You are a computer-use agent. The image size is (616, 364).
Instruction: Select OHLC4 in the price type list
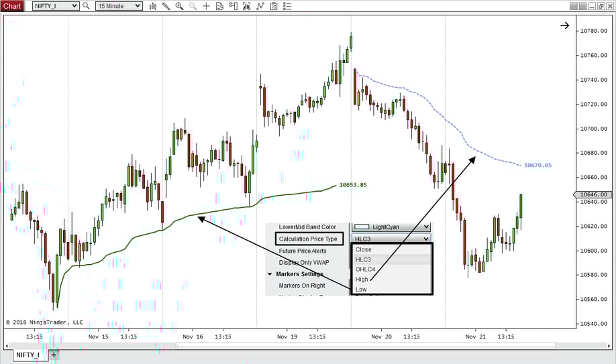(391, 269)
